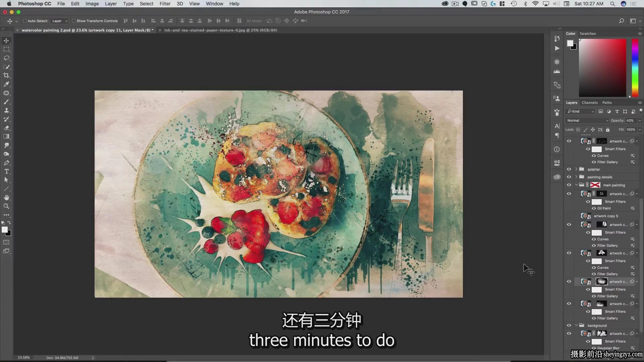
Task: Select the Hand tool
Action: click(6, 197)
